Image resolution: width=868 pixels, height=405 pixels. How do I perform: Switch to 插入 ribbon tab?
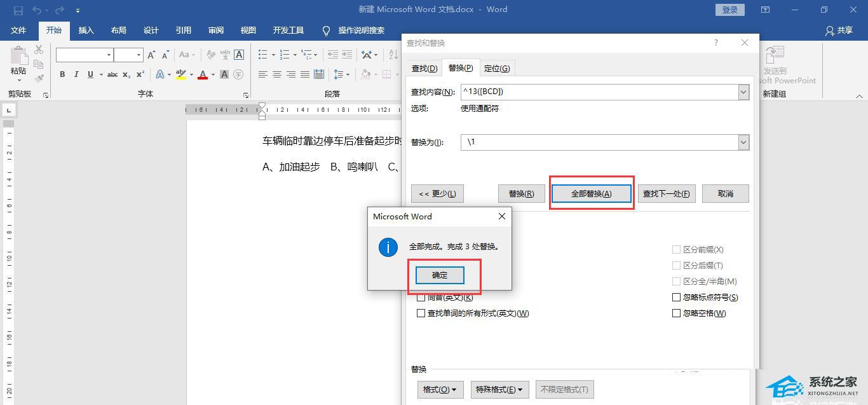(x=86, y=31)
